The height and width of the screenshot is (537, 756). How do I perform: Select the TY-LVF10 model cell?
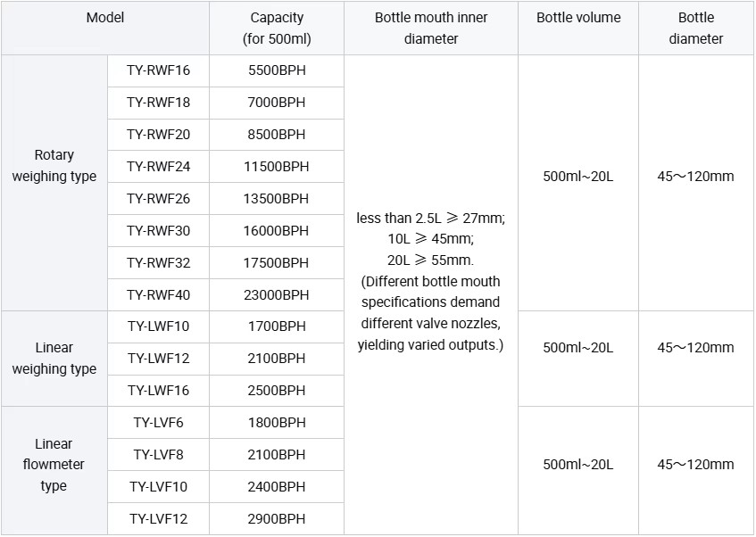tap(158, 487)
